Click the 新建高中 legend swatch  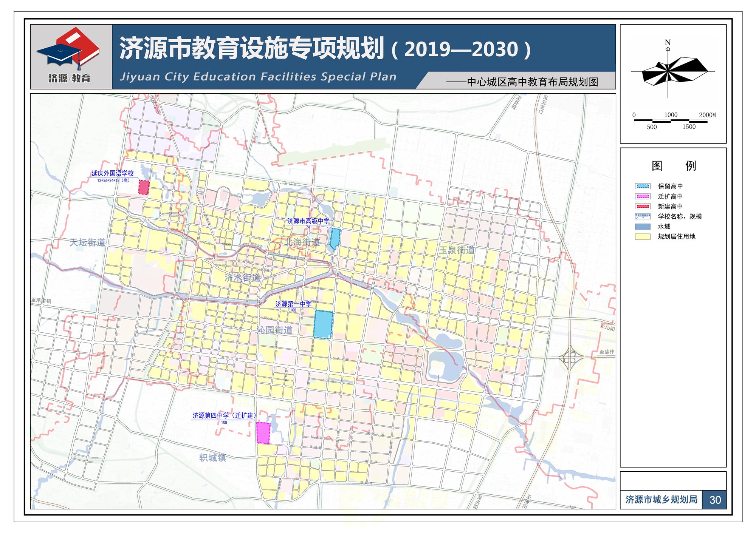(x=643, y=206)
